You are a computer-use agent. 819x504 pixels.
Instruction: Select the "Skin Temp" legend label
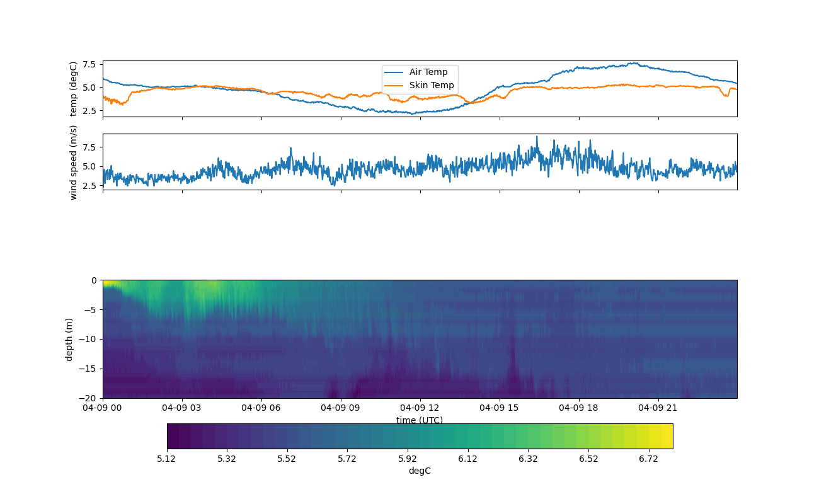tap(431, 86)
